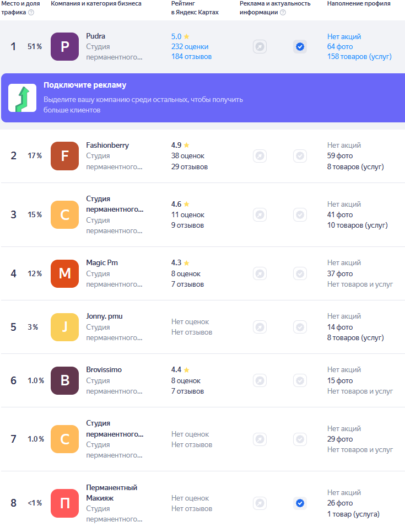The width and height of the screenshot is (405, 532).
Task: Click the grey verification badge in Jonny. pmu row
Action: pyautogui.click(x=300, y=327)
